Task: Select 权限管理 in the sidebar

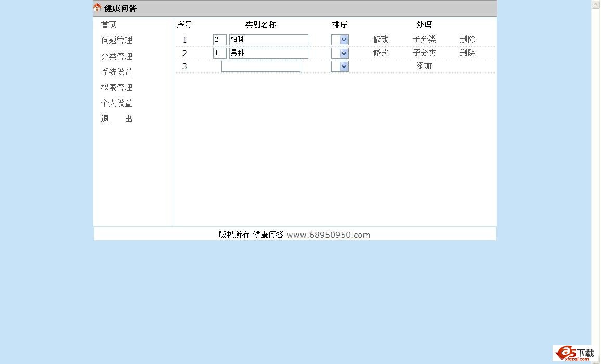Action: pyautogui.click(x=116, y=87)
